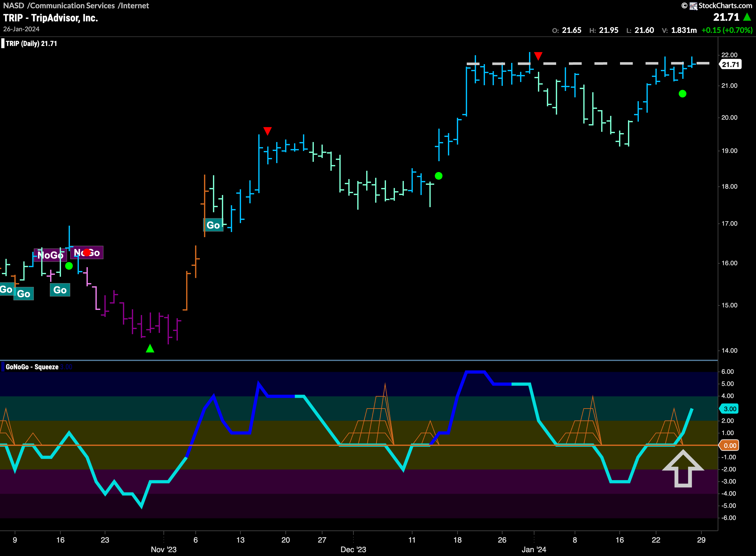Click the 5.00 oscillator axis label
Image resolution: width=756 pixels, height=556 pixels.
click(x=728, y=384)
